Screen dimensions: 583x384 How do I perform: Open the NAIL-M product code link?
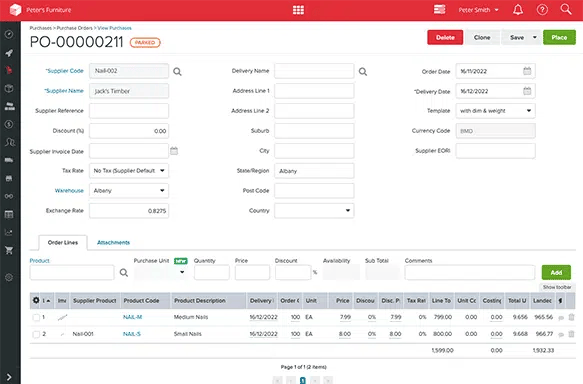[x=132, y=317]
